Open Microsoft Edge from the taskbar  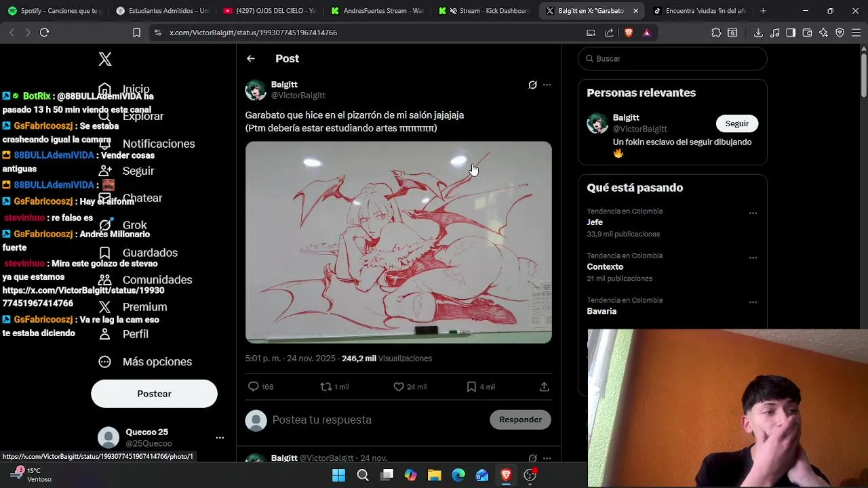coord(458,475)
